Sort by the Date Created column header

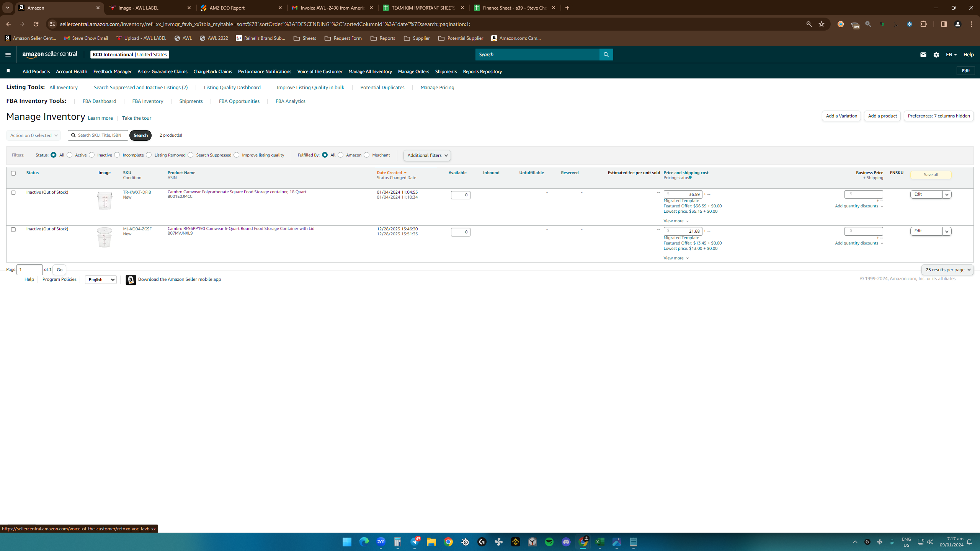pyautogui.click(x=392, y=173)
